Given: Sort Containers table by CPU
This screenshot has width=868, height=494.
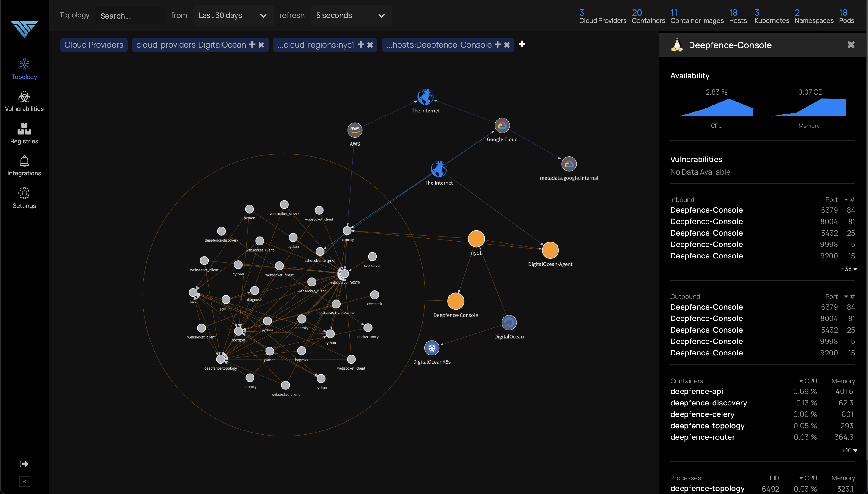Looking at the screenshot, I should tap(808, 381).
